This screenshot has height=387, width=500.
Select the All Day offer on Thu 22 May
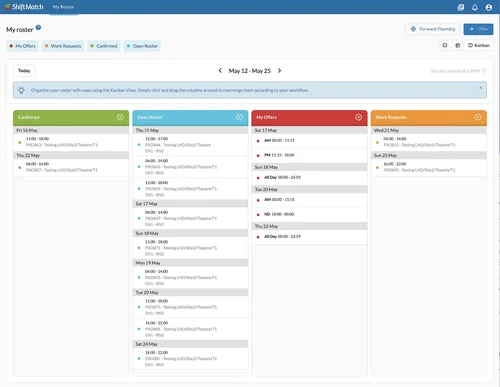click(309, 237)
